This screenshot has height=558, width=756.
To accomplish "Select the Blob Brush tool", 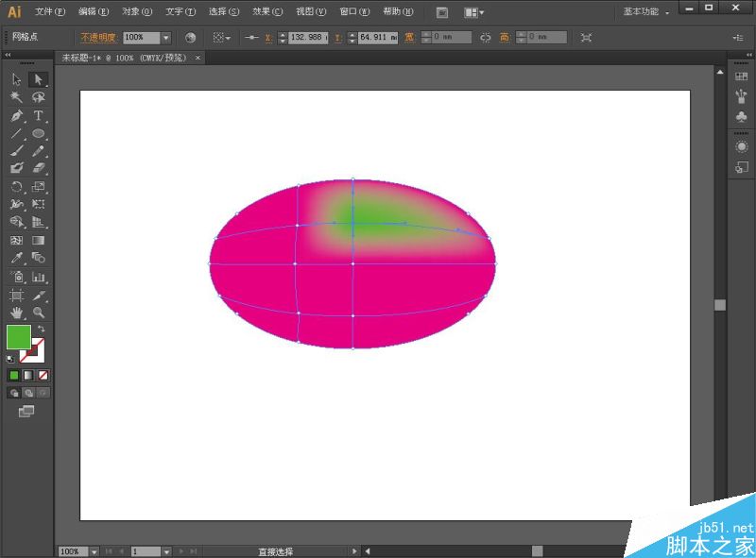I will pyautogui.click(x=16, y=168).
